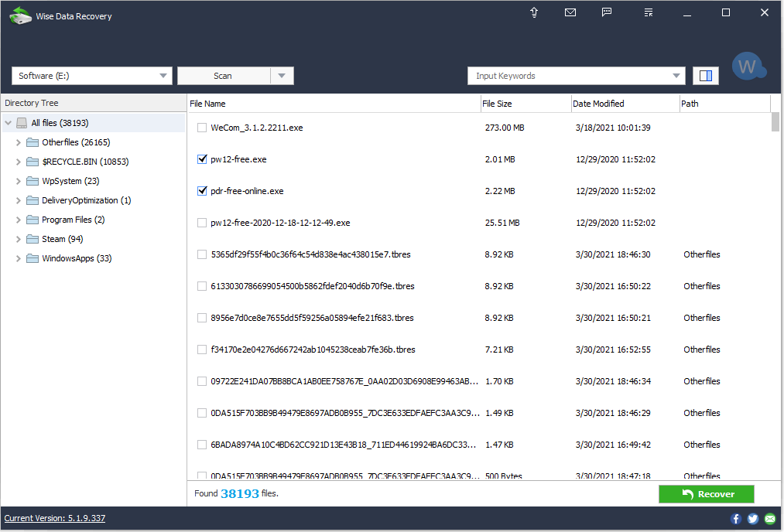Select the 0DA515F703BB9B49 1.49 KB file row
The image size is (784, 532).
tap(479, 413)
